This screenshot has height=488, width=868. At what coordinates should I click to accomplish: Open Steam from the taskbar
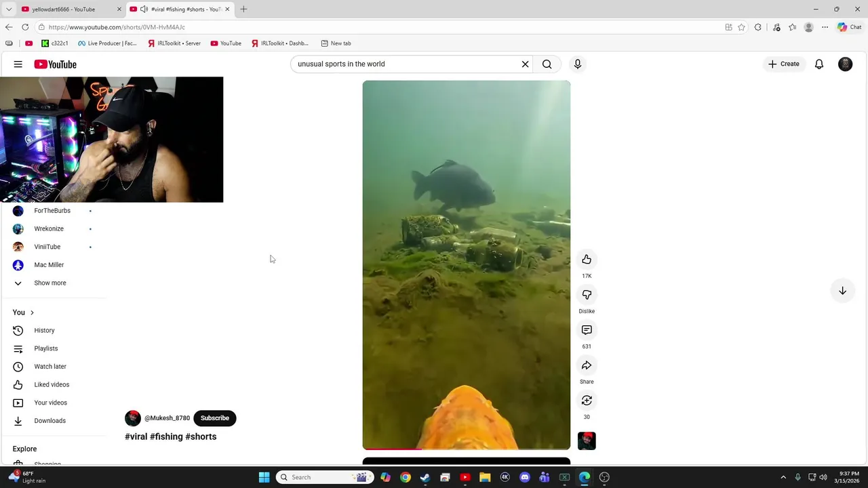[425, 477]
